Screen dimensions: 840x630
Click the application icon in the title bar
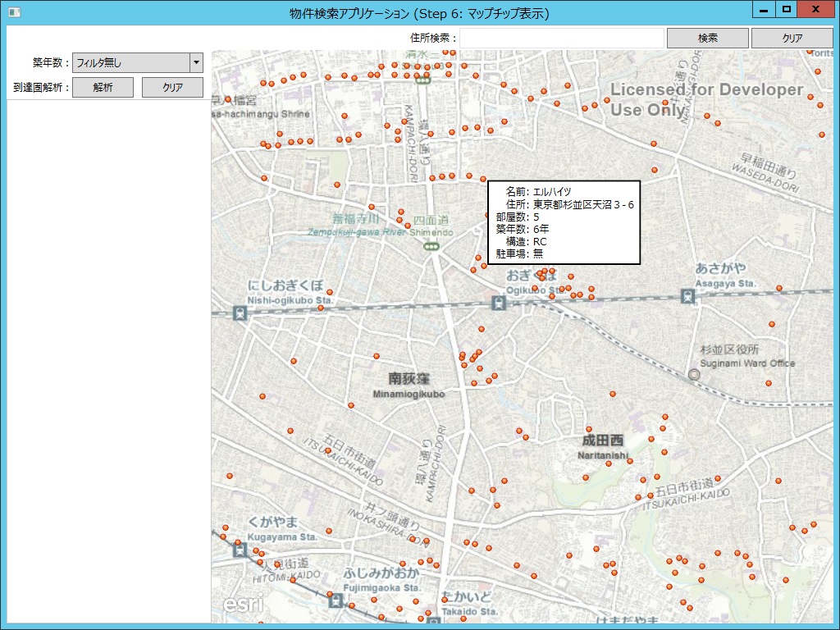[15, 11]
